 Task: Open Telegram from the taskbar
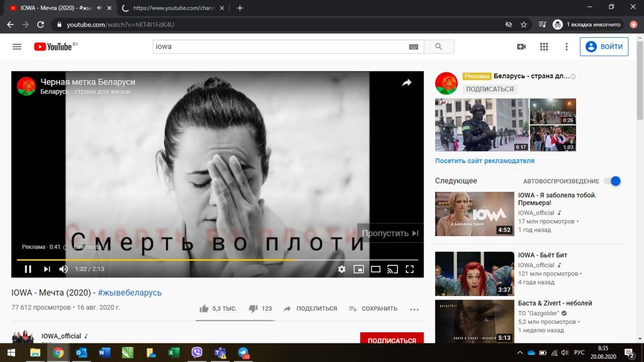coord(244,352)
